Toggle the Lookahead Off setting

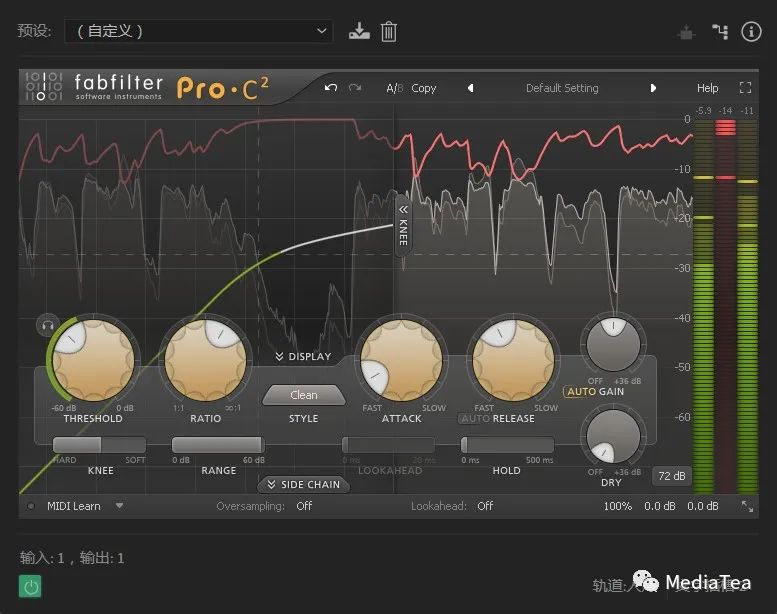485,506
